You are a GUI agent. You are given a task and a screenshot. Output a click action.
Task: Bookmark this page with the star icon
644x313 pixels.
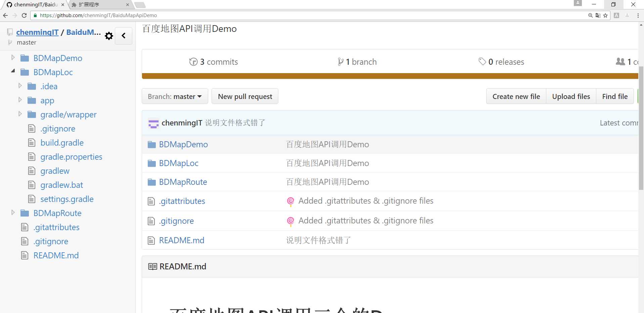click(605, 15)
